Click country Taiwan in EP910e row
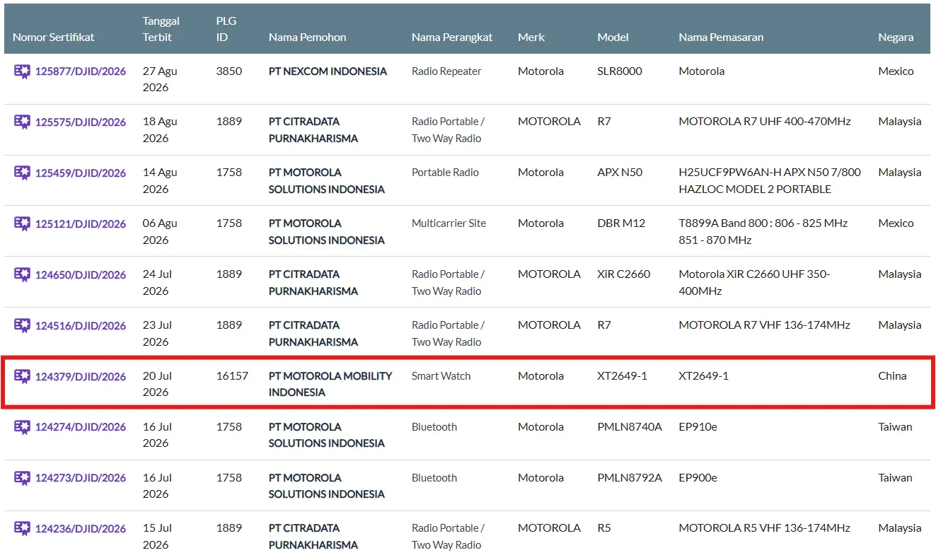 coord(895,427)
